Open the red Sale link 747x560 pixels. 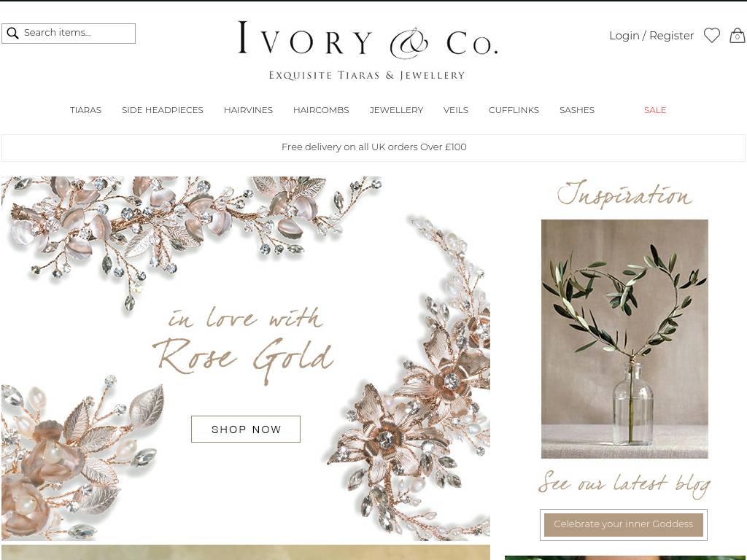655,110
